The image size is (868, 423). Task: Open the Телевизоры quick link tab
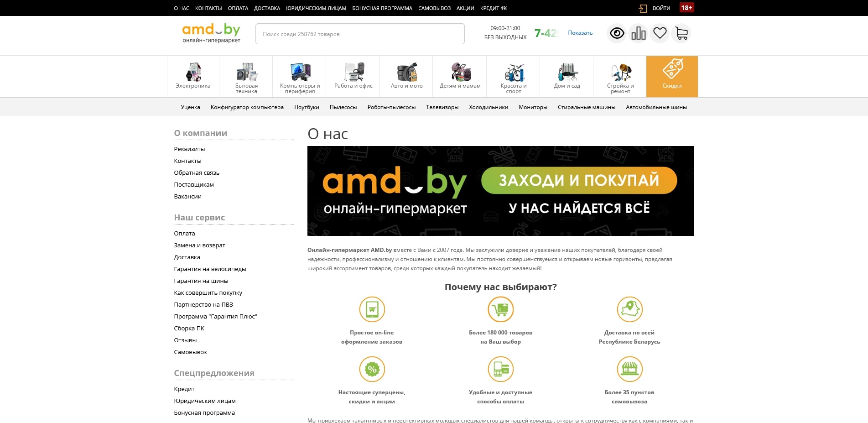click(x=442, y=107)
